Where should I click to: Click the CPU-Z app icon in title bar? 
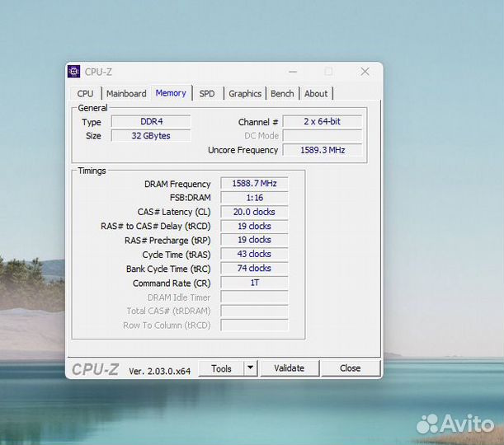(74, 72)
